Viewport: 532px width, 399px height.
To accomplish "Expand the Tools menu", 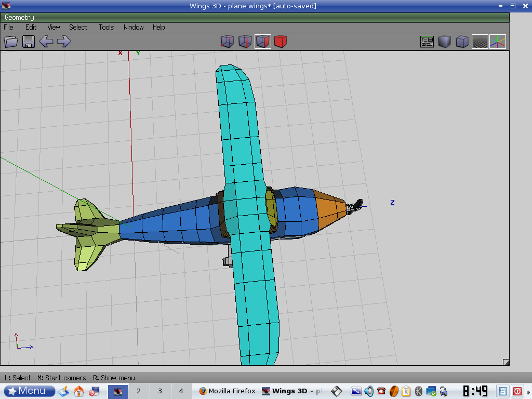I will coord(106,27).
